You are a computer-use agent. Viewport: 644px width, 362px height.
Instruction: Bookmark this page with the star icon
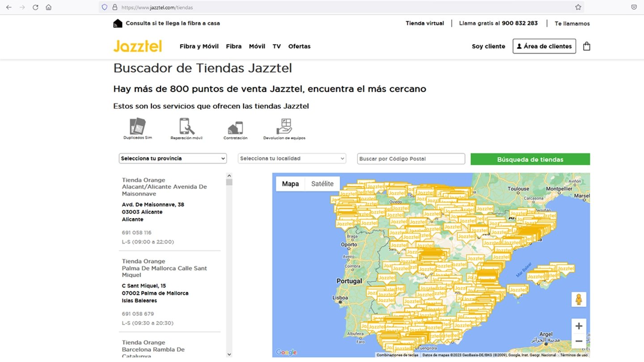pyautogui.click(x=578, y=7)
